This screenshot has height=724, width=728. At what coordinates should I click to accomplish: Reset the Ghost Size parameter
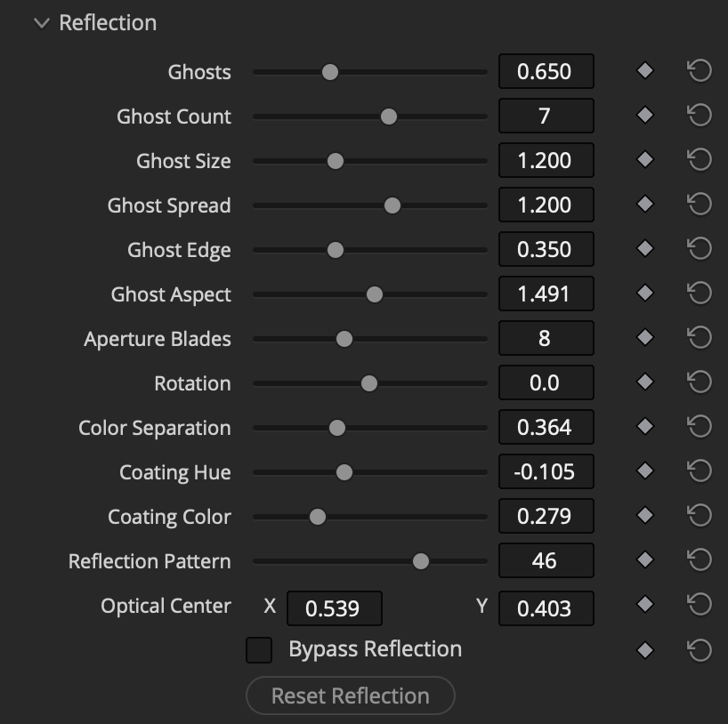coord(700,159)
